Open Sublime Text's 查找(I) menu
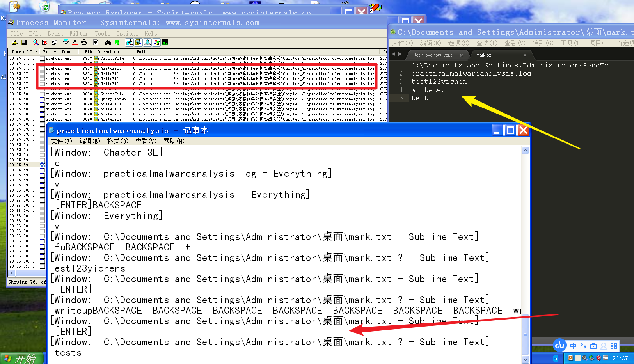This screenshot has width=634, height=364. (487, 43)
